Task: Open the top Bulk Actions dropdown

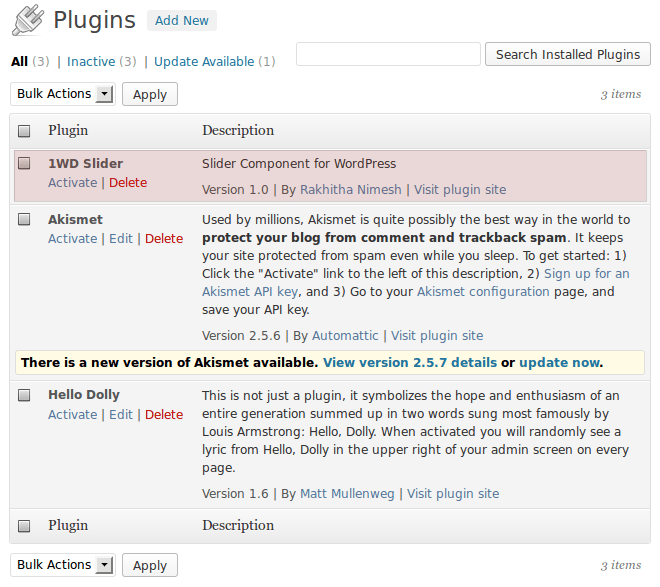Action: (64, 94)
